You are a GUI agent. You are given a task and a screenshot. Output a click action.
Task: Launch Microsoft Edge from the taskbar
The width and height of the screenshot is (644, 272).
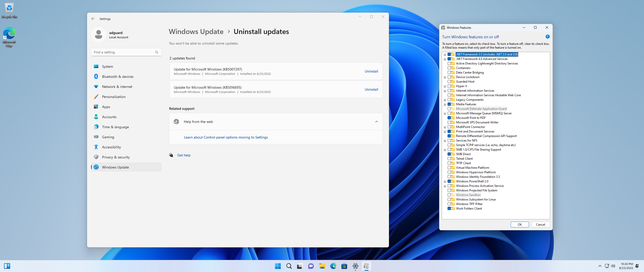pyautogui.click(x=333, y=266)
